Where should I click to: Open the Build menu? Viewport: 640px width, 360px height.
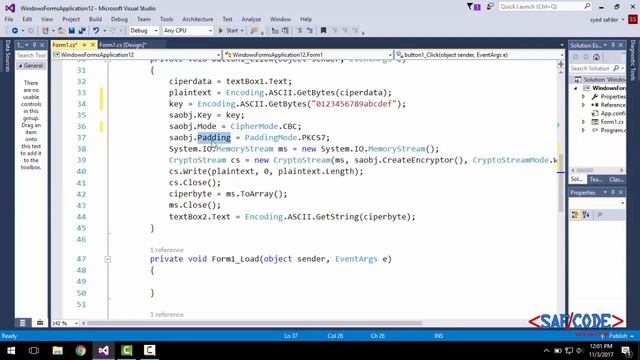point(95,19)
